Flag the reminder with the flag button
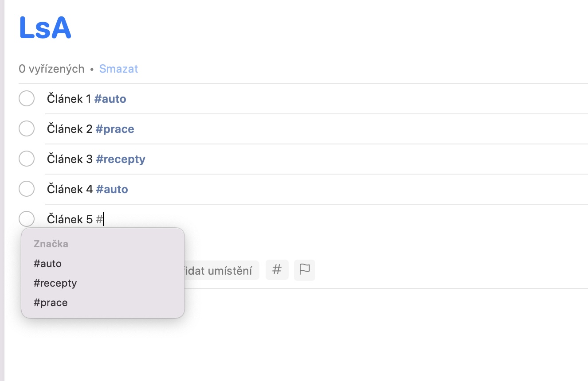 pos(305,270)
